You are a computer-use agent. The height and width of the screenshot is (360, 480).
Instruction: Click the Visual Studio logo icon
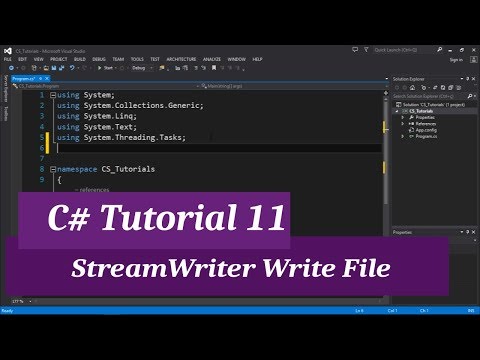click(x=8, y=51)
